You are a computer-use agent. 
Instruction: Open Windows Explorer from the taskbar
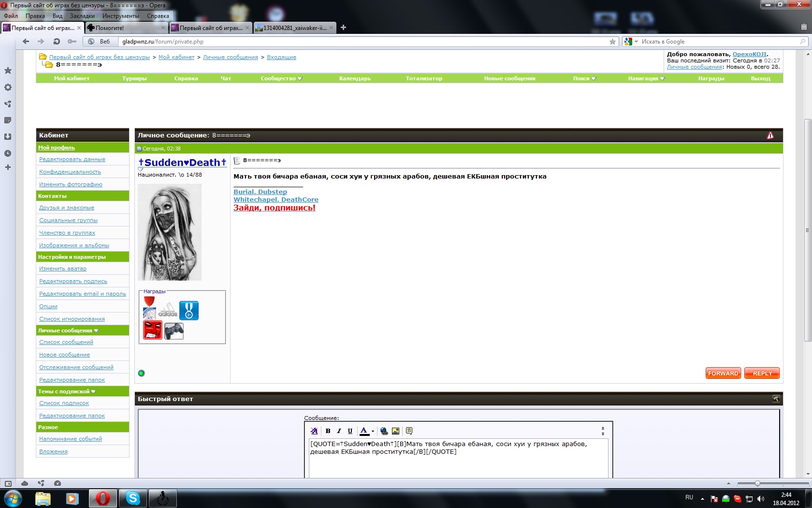point(43,498)
